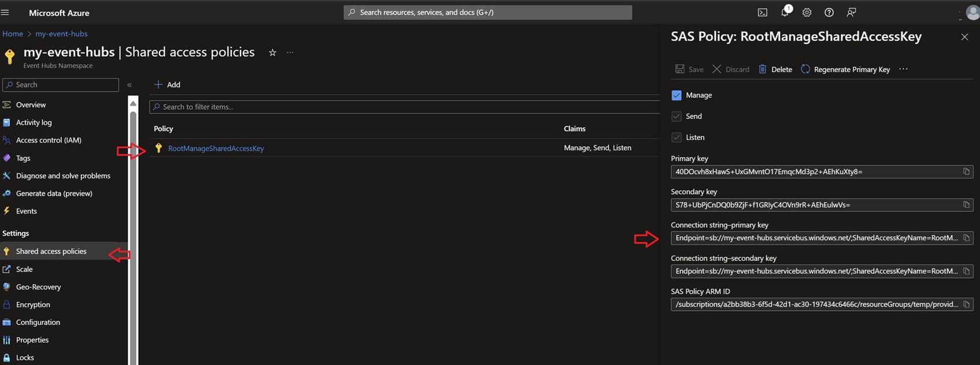
Task: Open the portal settings gear
Action: [x=807, y=12]
